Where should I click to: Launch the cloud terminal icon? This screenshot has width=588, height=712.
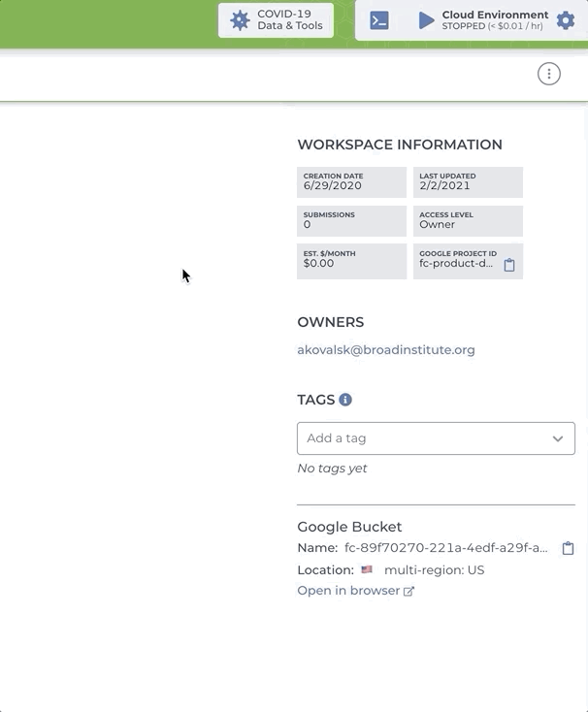(379, 20)
